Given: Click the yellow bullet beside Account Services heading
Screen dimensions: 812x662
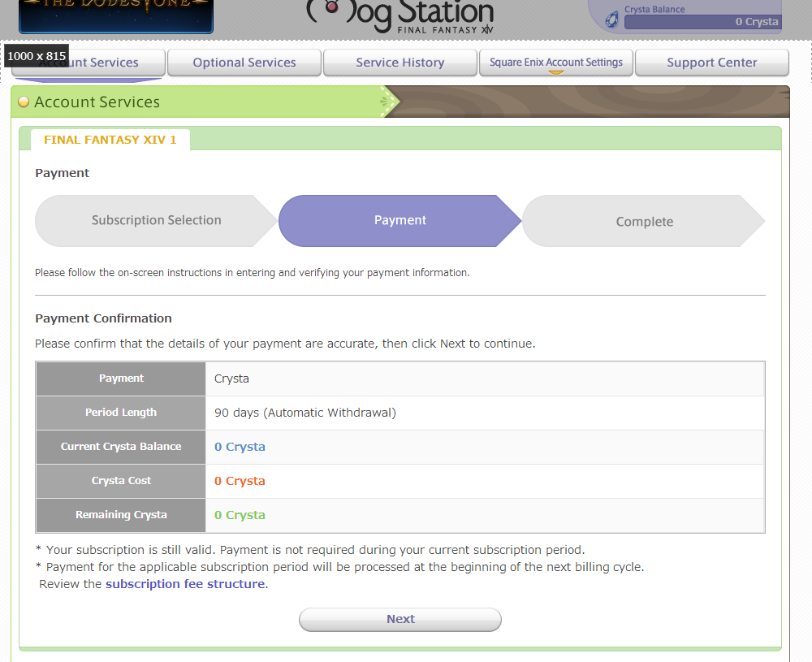Looking at the screenshot, I should (24, 102).
